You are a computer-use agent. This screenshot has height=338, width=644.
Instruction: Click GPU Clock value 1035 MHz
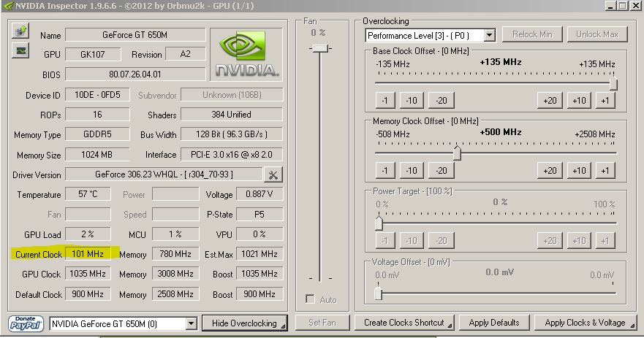pyautogui.click(x=88, y=274)
